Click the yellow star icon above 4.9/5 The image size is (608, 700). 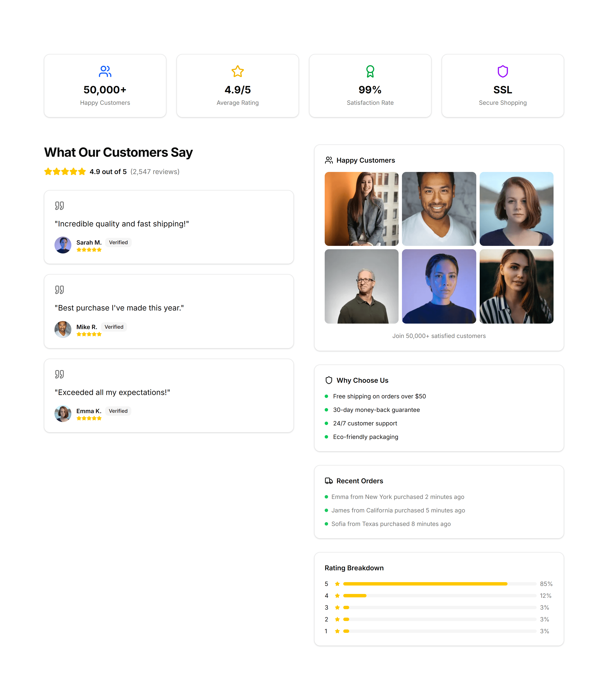pyautogui.click(x=237, y=71)
